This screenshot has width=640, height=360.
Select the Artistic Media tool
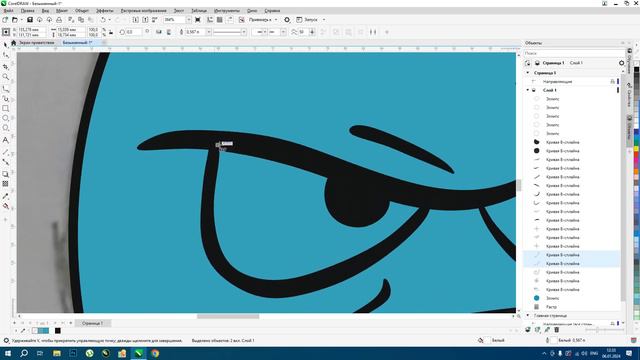(x=5, y=98)
